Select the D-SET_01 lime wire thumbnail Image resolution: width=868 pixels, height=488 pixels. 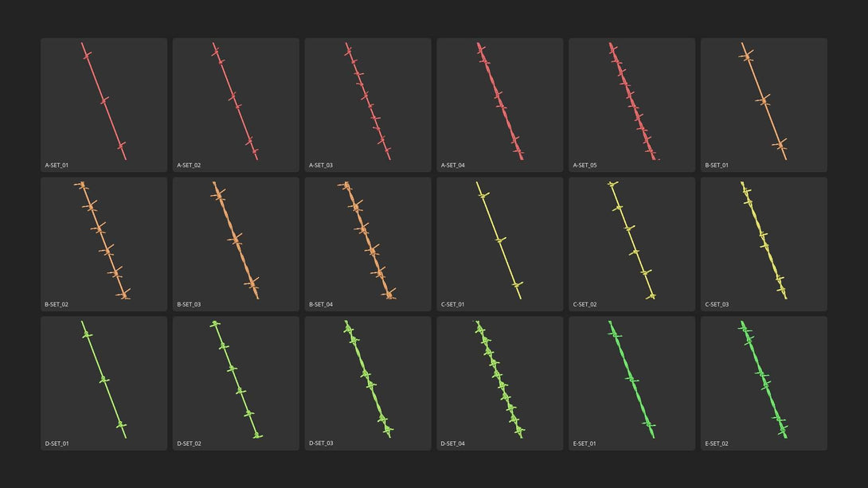(x=104, y=384)
